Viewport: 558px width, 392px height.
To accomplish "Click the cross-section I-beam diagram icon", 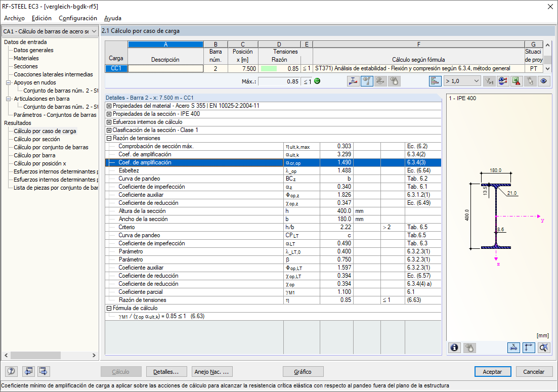I will point(354,81).
